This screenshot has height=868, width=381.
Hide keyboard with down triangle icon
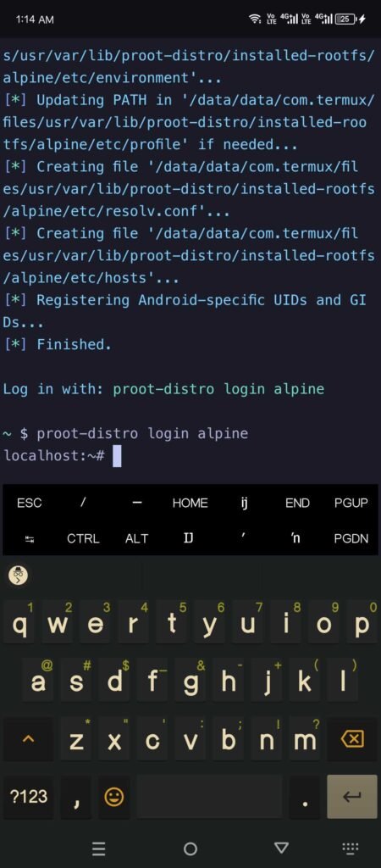pyautogui.click(x=281, y=848)
